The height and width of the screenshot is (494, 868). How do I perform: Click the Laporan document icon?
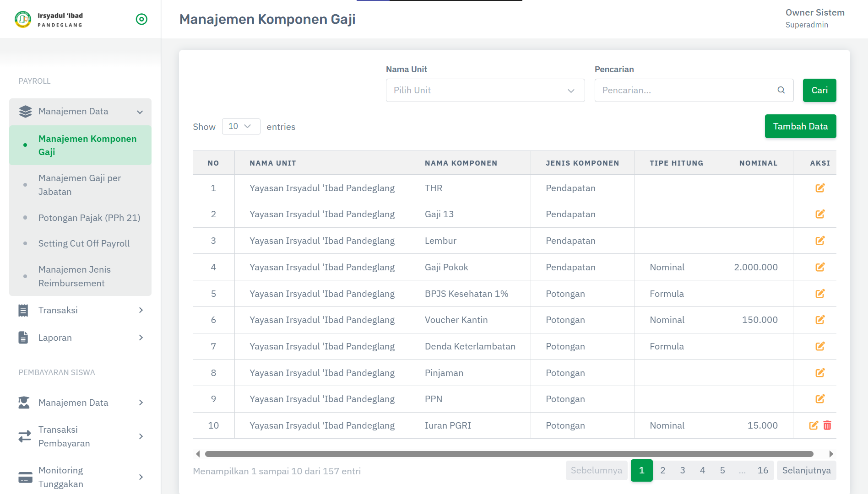(x=23, y=338)
